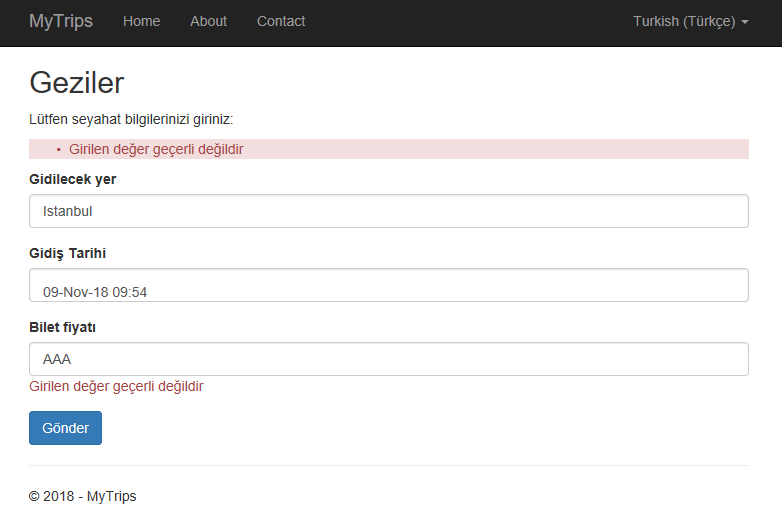Click the Gidilecek yer input field
Screen dimensions: 782x519
pos(389,211)
